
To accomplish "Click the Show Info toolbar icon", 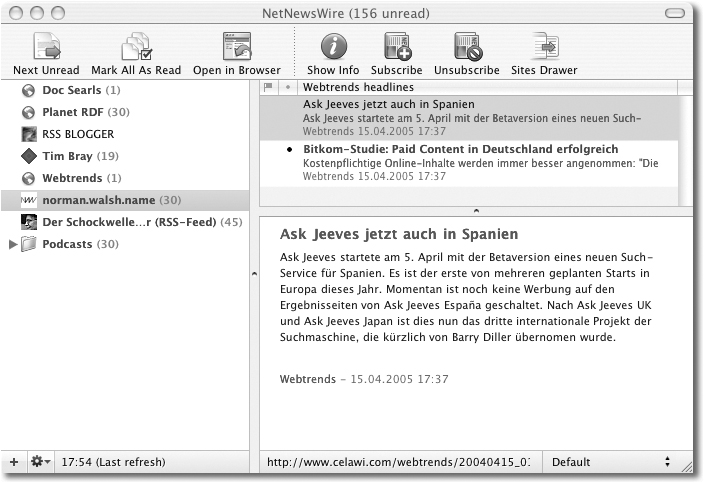I will 333,46.
